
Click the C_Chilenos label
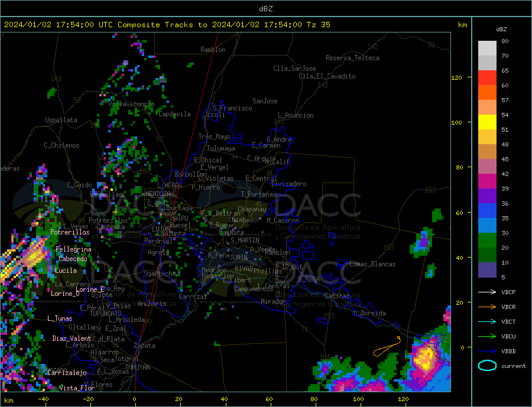[61, 145]
